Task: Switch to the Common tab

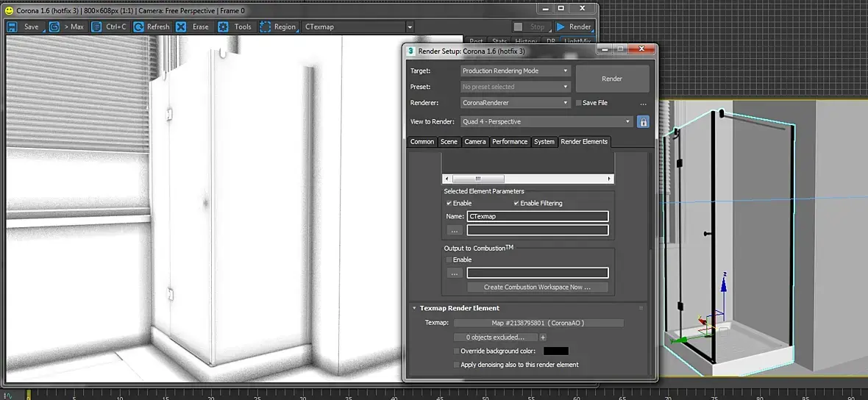Action: click(421, 142)
